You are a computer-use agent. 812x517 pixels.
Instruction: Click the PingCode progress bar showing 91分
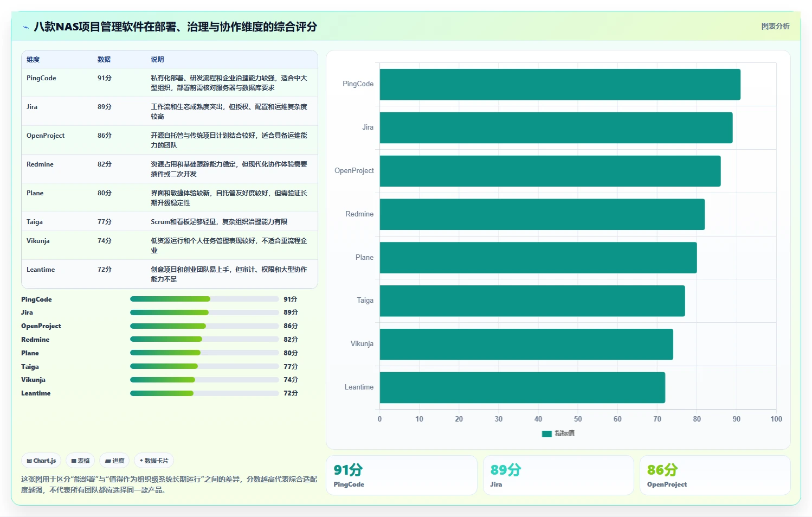click(204, 299)
